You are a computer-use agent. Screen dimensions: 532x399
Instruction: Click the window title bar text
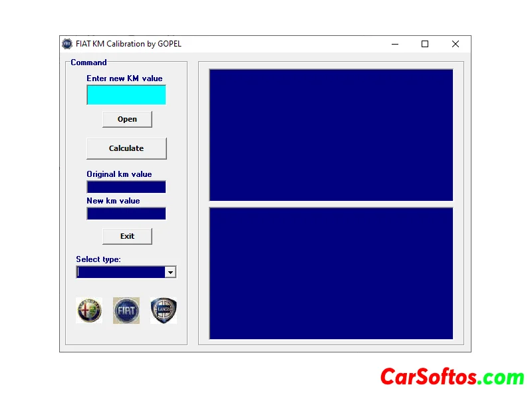pyautogui.click(x=128, y=44)
